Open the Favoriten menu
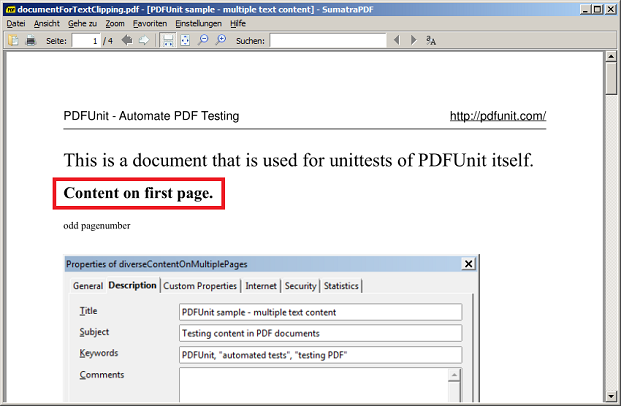The image size is (621, 406). click(149, 23)
